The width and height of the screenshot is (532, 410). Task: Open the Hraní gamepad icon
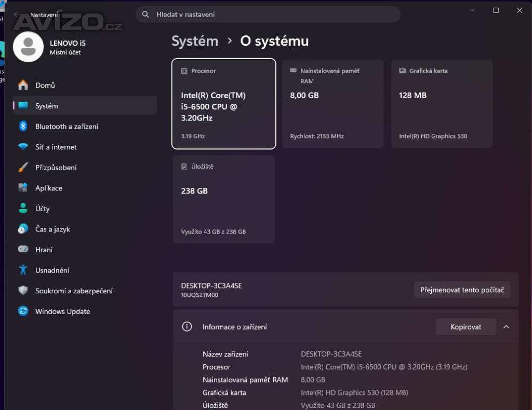click(x=23, y=249)
